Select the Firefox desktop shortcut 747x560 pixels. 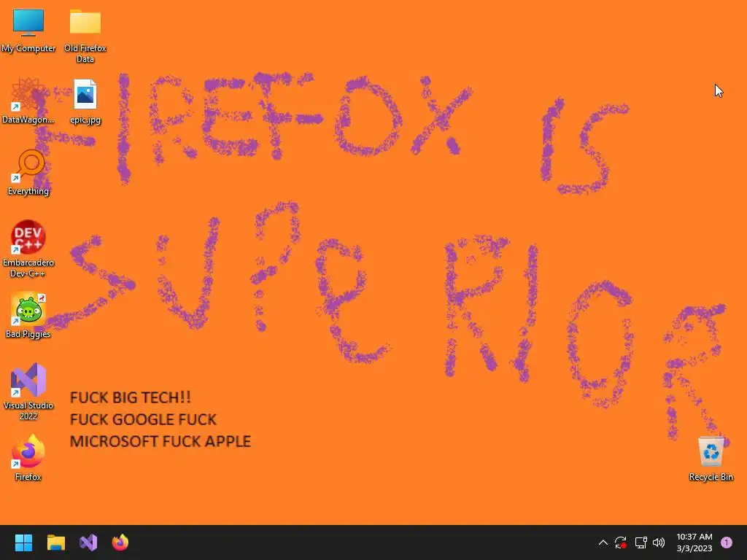28,458
